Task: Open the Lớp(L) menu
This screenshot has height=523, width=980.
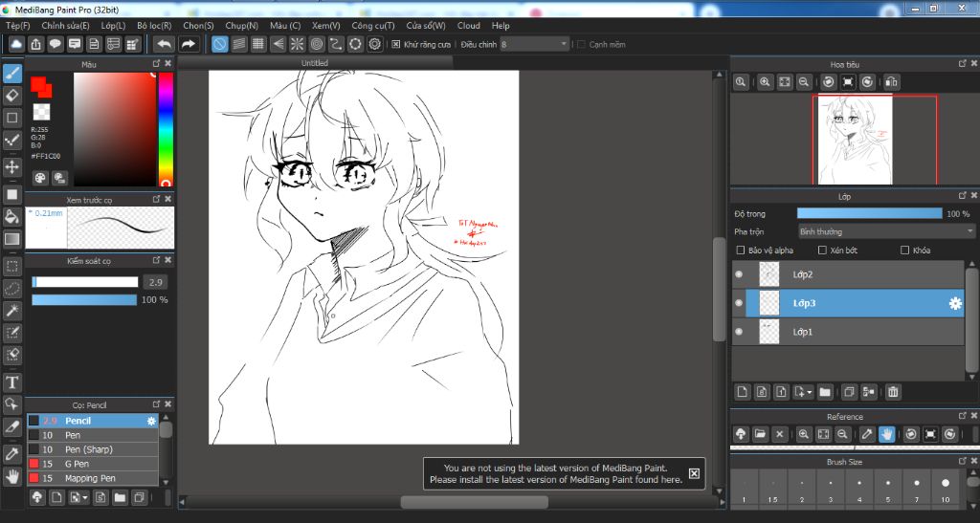Action: click(x=113, y=26)
